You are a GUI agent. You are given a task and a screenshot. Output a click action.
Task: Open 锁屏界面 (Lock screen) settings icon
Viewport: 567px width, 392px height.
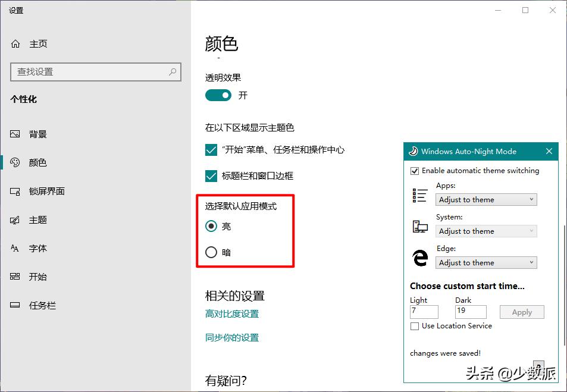(x=15, y=191)
